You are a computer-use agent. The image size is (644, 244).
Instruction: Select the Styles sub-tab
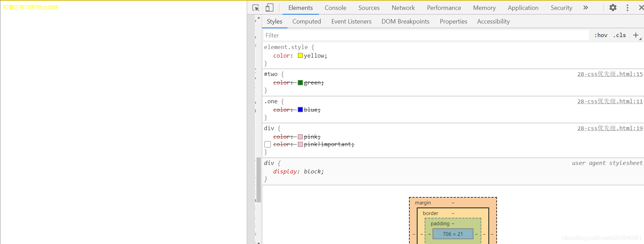[x=275, y=21]
